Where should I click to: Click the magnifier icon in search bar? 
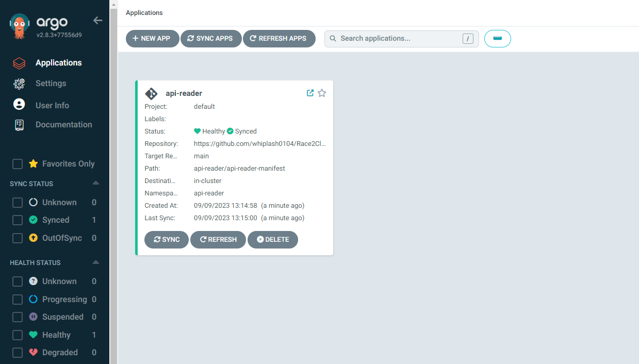coord(333,38)
